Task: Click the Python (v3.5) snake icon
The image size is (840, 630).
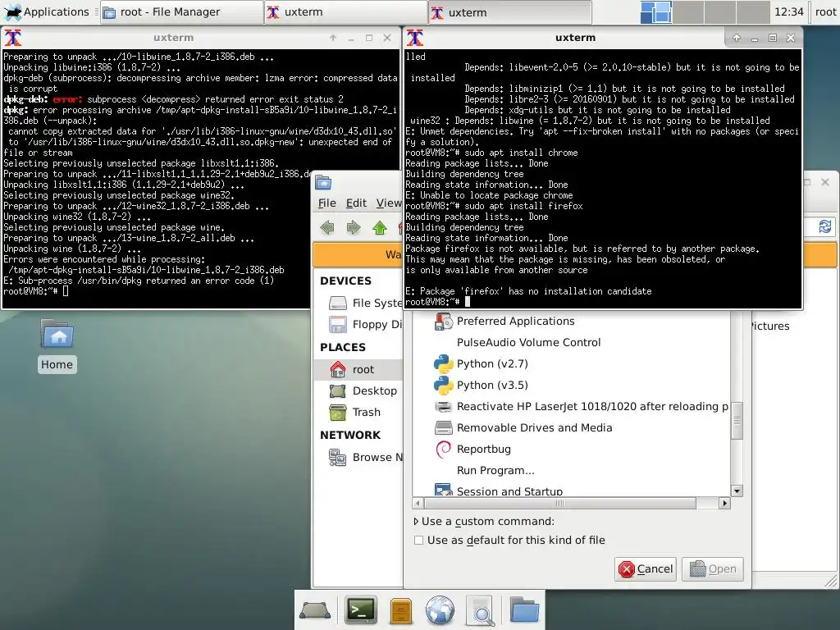Action: (443, 386)
